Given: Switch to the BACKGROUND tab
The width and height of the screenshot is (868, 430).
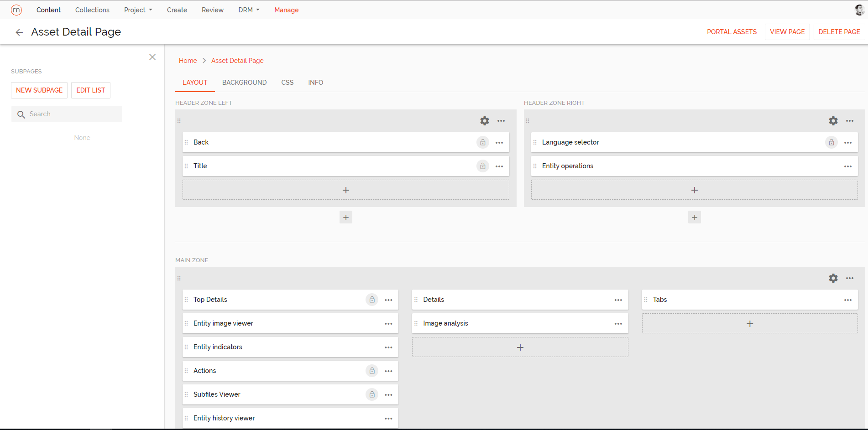Looking at the screenshot, I should point(244,83).
